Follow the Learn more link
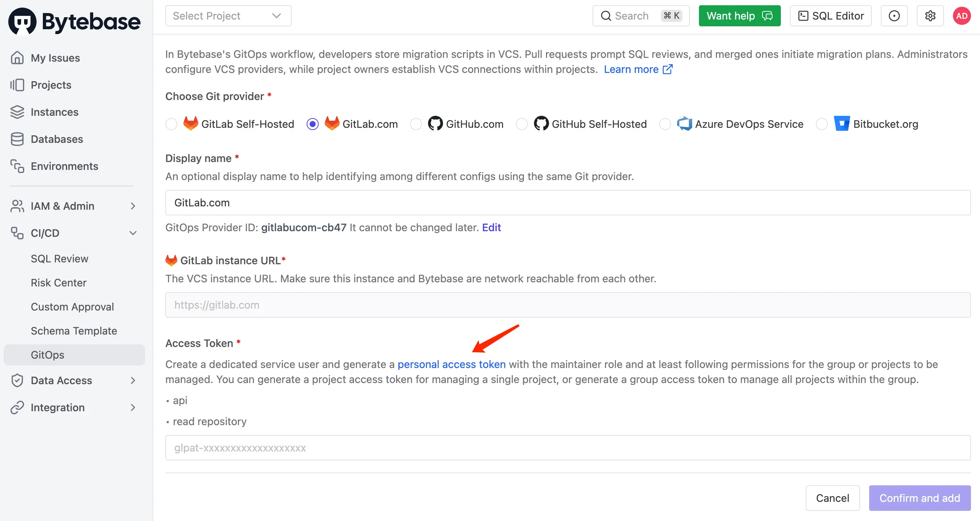This screenshot has height=521, width=980. 631,69
